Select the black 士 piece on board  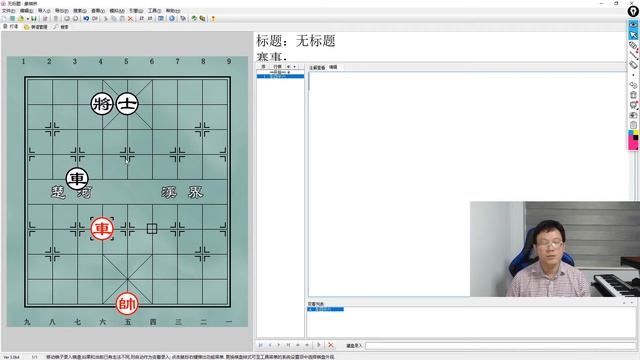click(x=127, y=104)
